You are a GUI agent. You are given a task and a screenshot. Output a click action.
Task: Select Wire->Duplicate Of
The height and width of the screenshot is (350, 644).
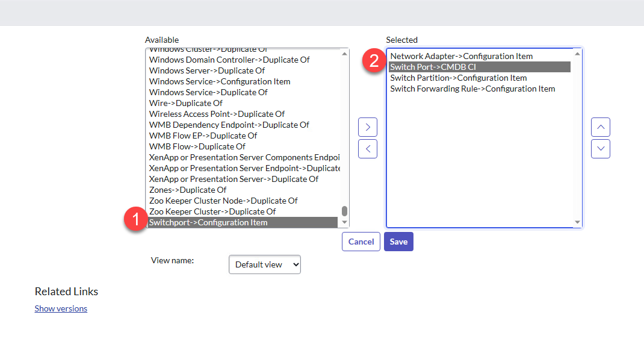click(x=243, y=103)
